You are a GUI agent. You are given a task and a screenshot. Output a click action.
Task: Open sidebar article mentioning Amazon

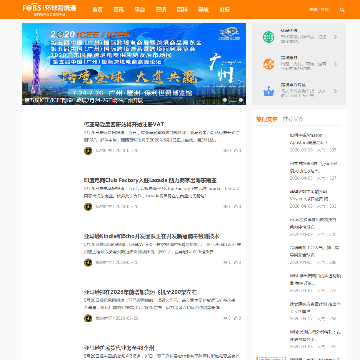click(308, 139)
